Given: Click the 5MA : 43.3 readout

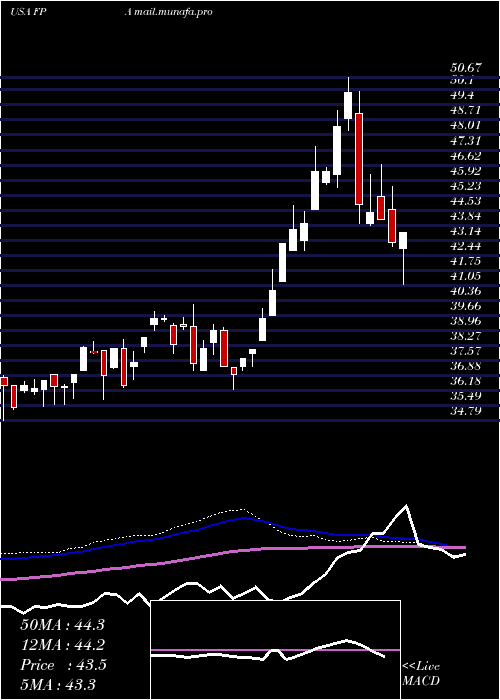Looking at the screenshot, I should pos(58,685).
